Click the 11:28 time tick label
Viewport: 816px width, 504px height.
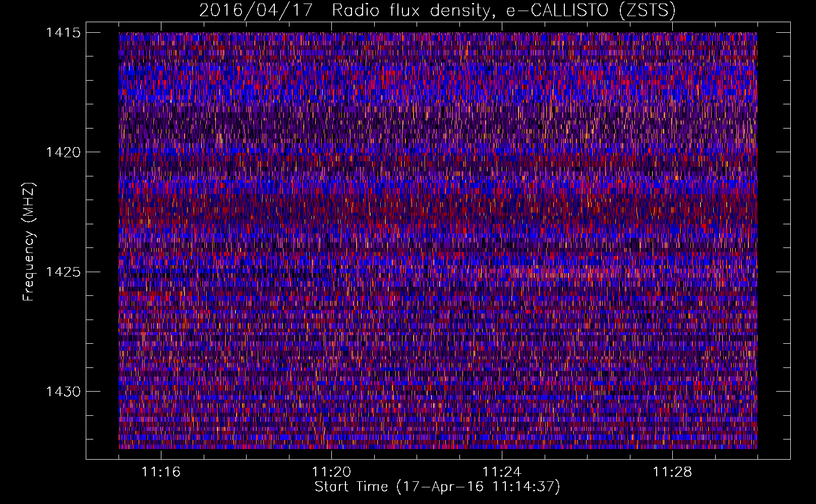pos(672,472)
